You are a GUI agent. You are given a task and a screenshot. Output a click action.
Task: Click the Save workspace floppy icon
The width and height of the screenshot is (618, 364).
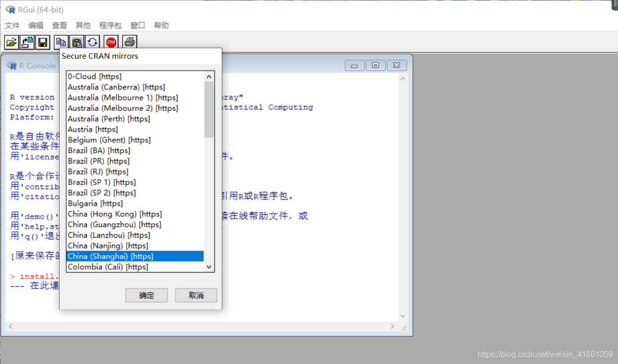pos(42,42)
